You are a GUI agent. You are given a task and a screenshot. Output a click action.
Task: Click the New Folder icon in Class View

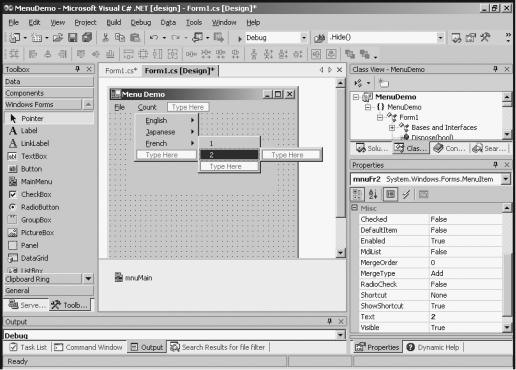384,83
